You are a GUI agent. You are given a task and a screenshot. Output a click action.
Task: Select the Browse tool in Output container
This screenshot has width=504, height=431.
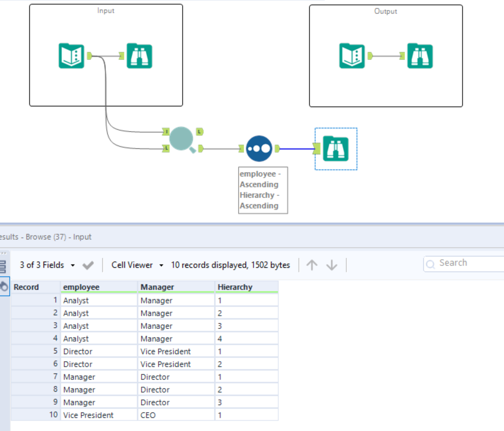click(x=420, y=56)
